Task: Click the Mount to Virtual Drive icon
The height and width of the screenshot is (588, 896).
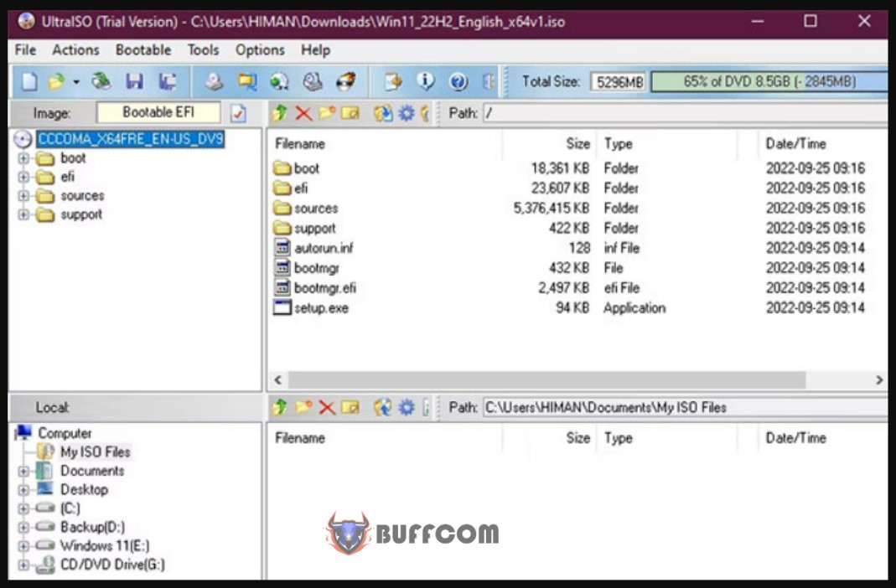Action: (313, 81)
